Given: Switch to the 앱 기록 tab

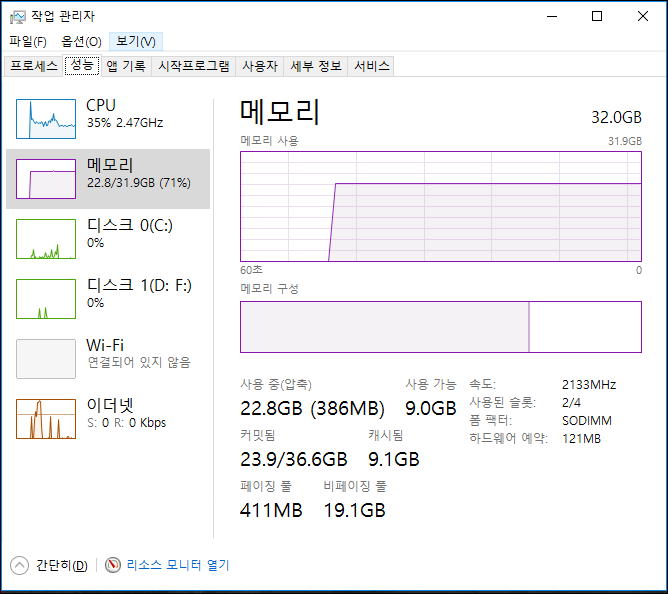Looking at the screenshot, I should 126,66.
